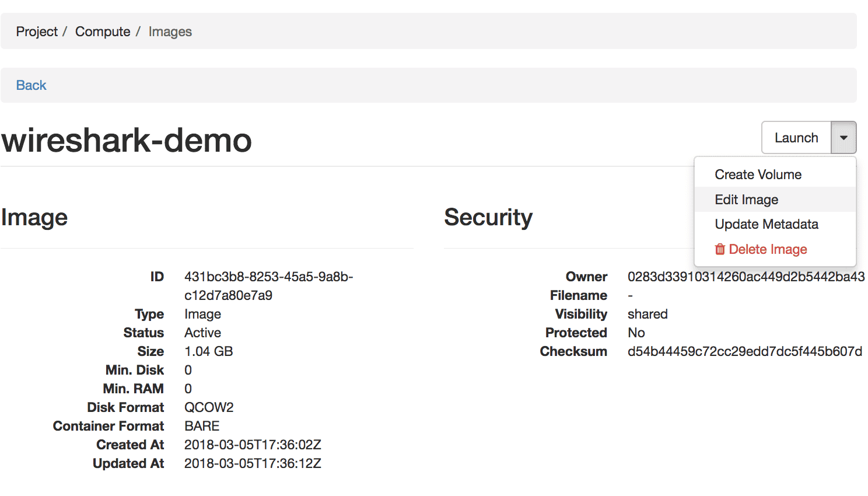Click the QCOW2 disk format value
Screen dimensions: 868x496
pos(209,407)
